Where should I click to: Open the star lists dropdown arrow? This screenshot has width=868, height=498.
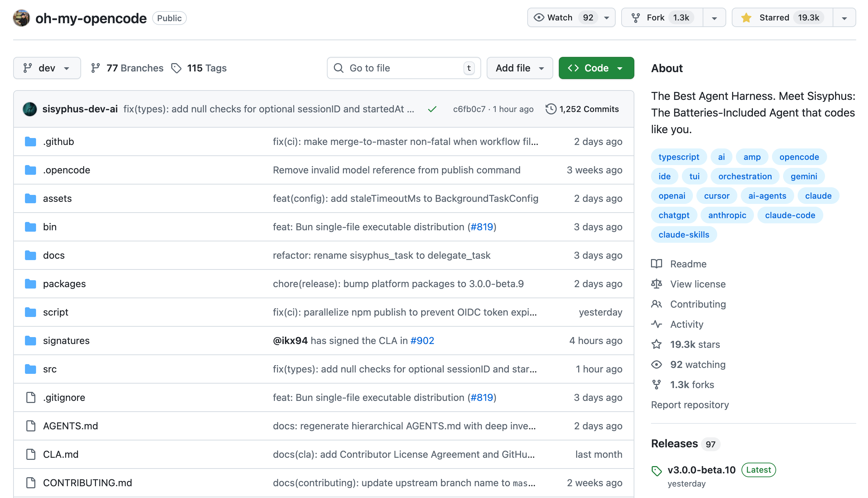pyautogui.click(x=844, y=18)
